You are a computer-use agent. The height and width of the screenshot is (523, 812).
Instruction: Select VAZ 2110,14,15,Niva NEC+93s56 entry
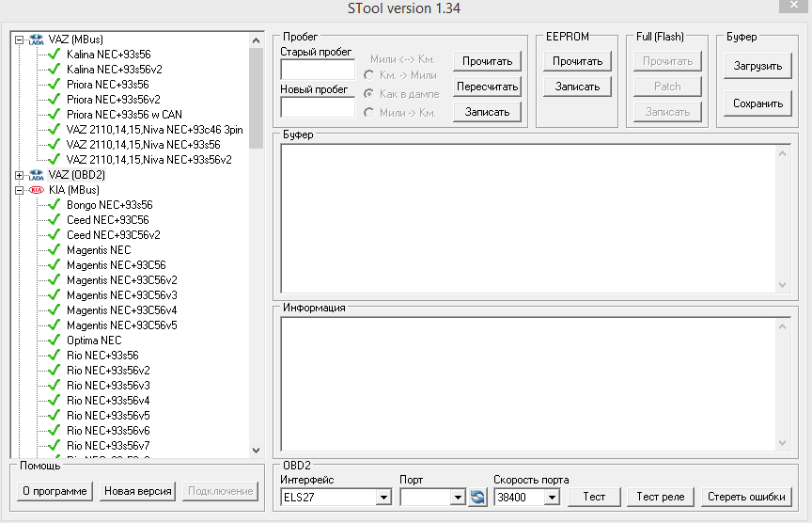143,145
